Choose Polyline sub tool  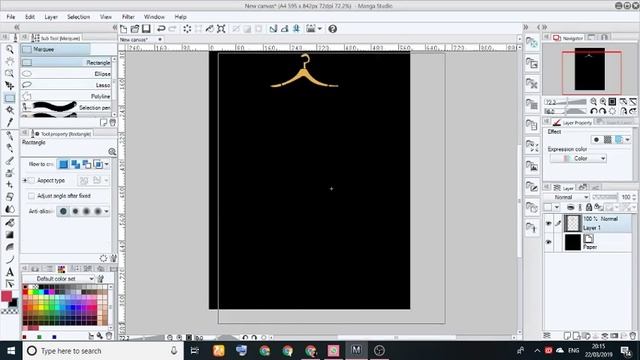click(66, 96)
